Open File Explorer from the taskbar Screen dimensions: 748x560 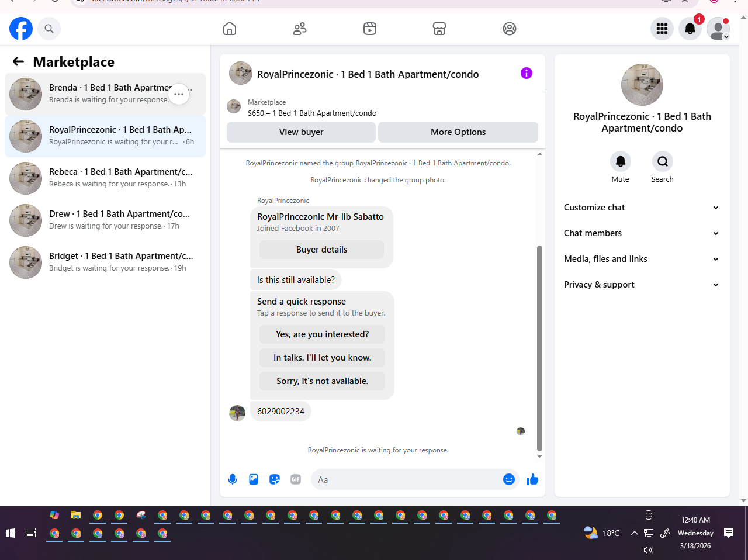[76, 515]
